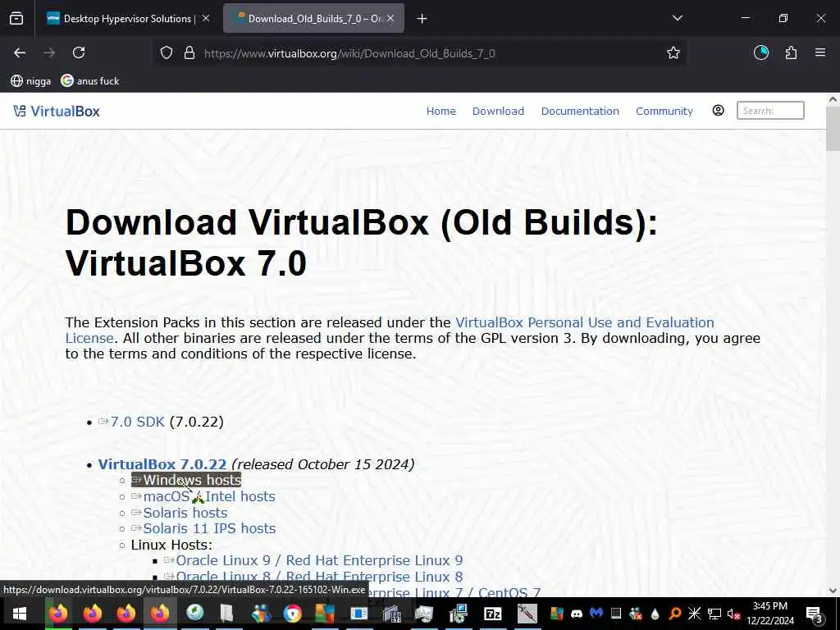Click the '(7.0.22)' version text
Viewport: 840px width, 630px height.
(197, 422)
